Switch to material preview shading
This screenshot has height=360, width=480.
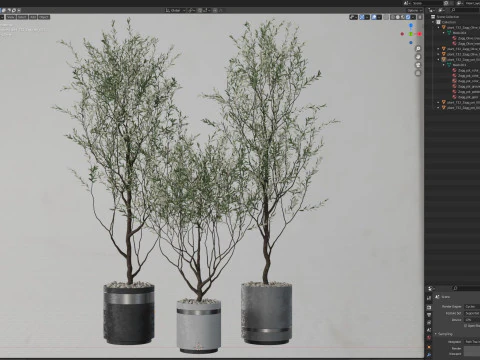(403, 17)
